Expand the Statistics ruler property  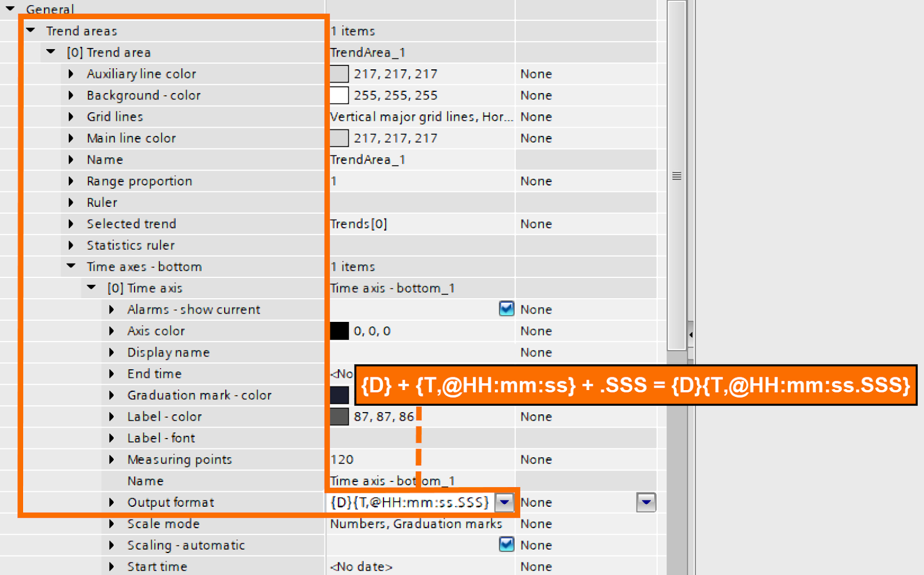(70, 245)
